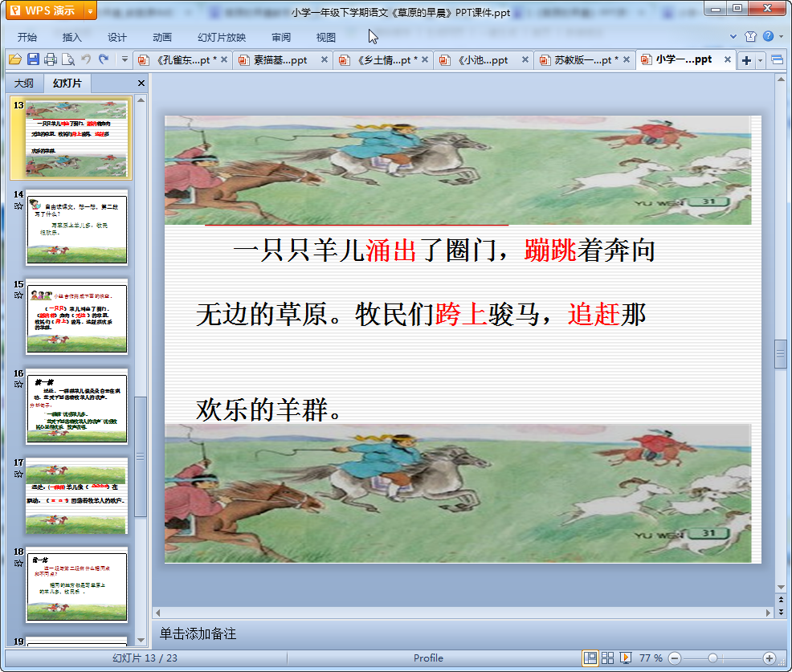The width and height of the screenshot is (792, 672).
Task: Click the animation star icon under slide 17
Action: (18, 474)
